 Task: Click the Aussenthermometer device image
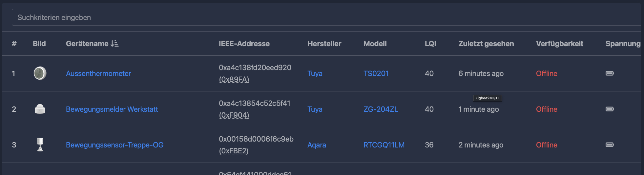coord(40,73)
